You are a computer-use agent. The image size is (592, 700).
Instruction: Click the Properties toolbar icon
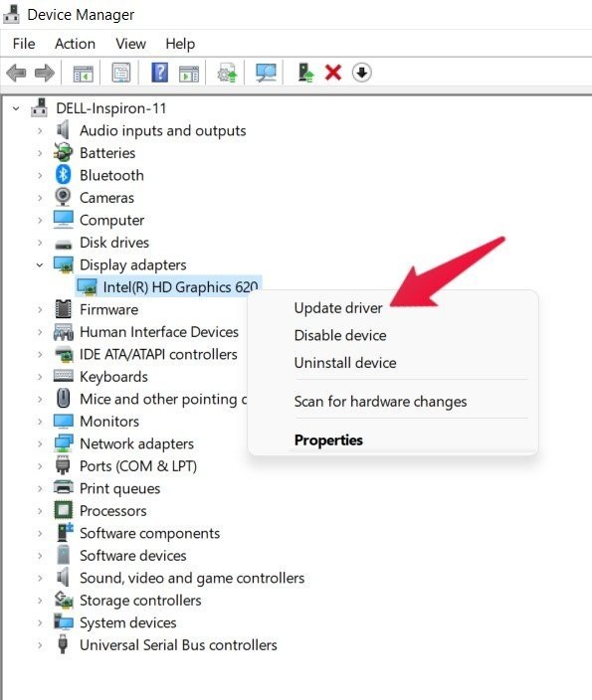pyautogui.click(x=121, y=73)
